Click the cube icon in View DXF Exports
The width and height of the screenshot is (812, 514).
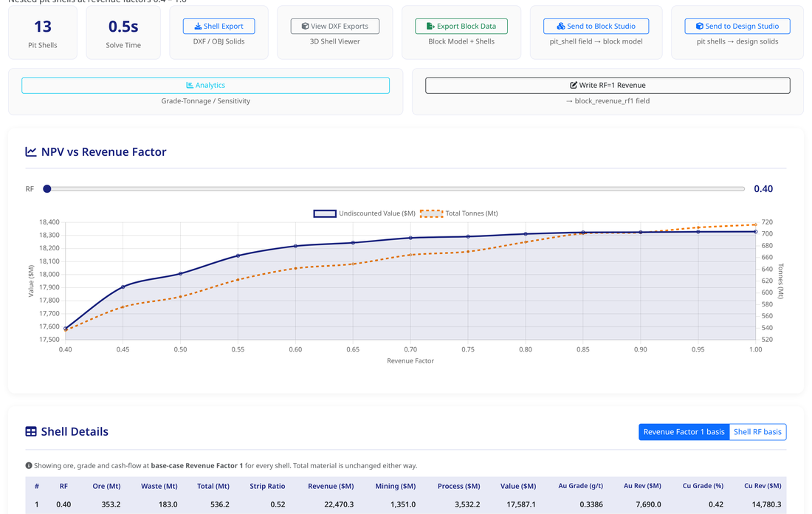pos(305,26)
